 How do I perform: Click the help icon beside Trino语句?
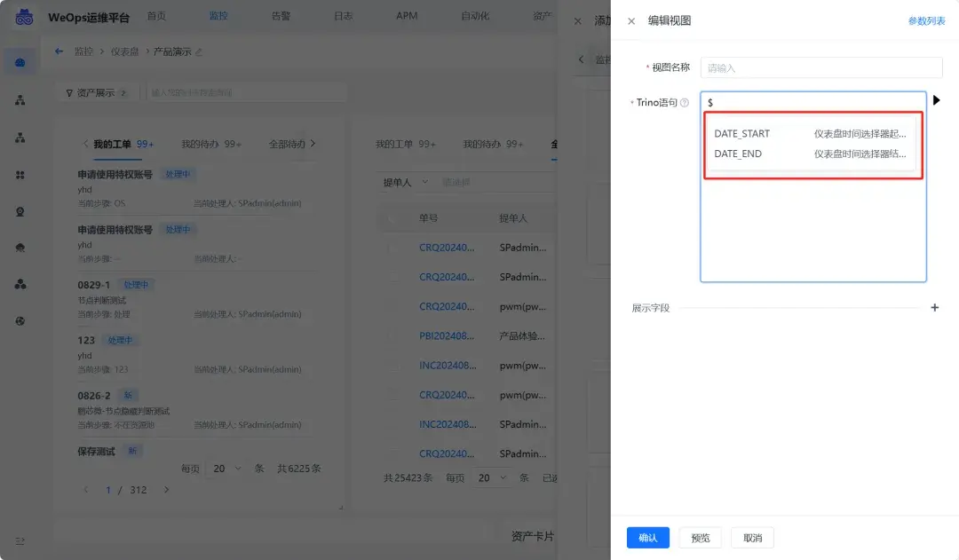(685, 103)
